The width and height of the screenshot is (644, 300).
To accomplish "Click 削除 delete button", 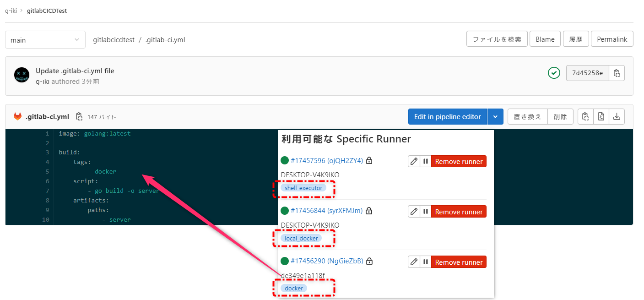I will pyautogui.click(x=560, y=116).
